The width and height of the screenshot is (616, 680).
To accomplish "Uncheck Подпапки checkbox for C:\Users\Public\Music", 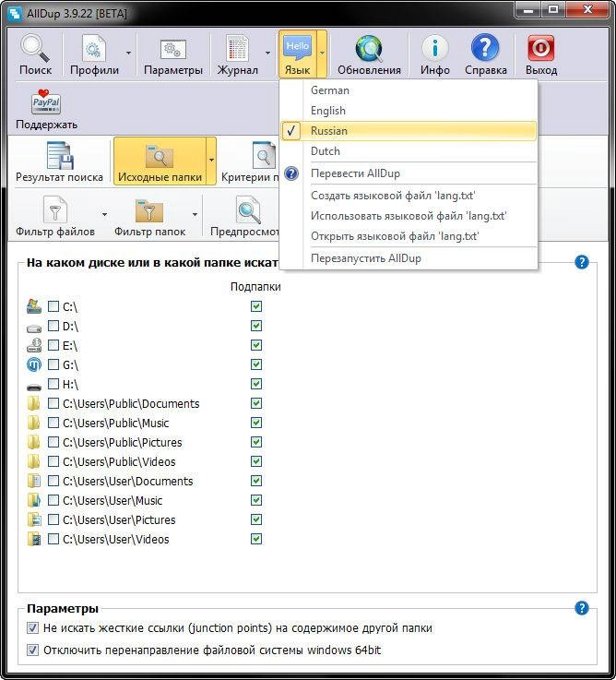I will point(256,423).
